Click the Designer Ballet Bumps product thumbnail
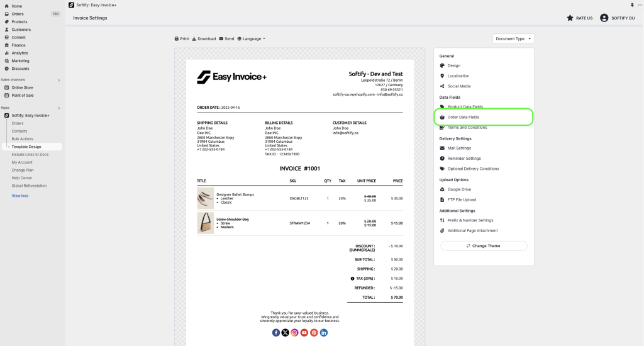This screenshot has width=644, height=346. (206, 198)
